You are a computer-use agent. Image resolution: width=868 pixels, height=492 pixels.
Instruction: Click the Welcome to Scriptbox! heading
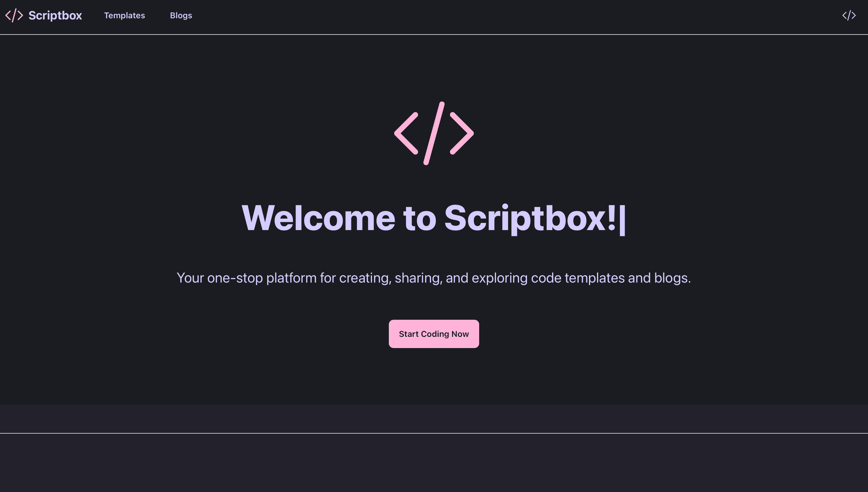430,218
